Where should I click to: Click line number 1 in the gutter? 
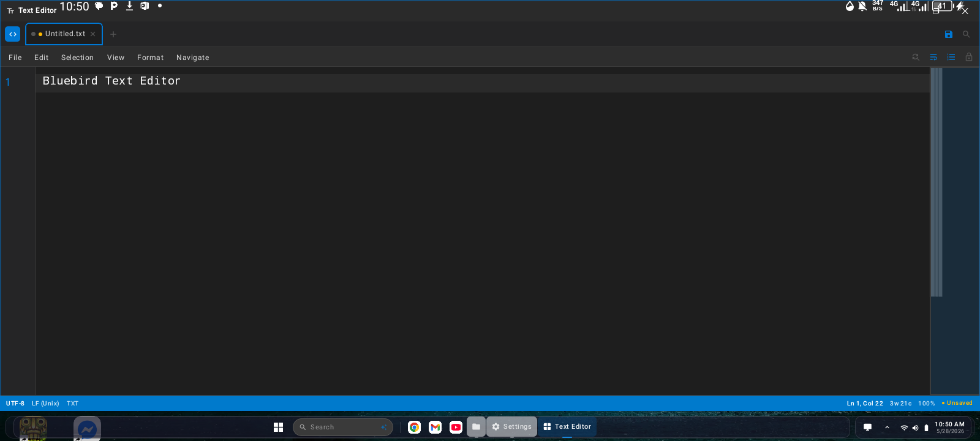coord(8,82)
